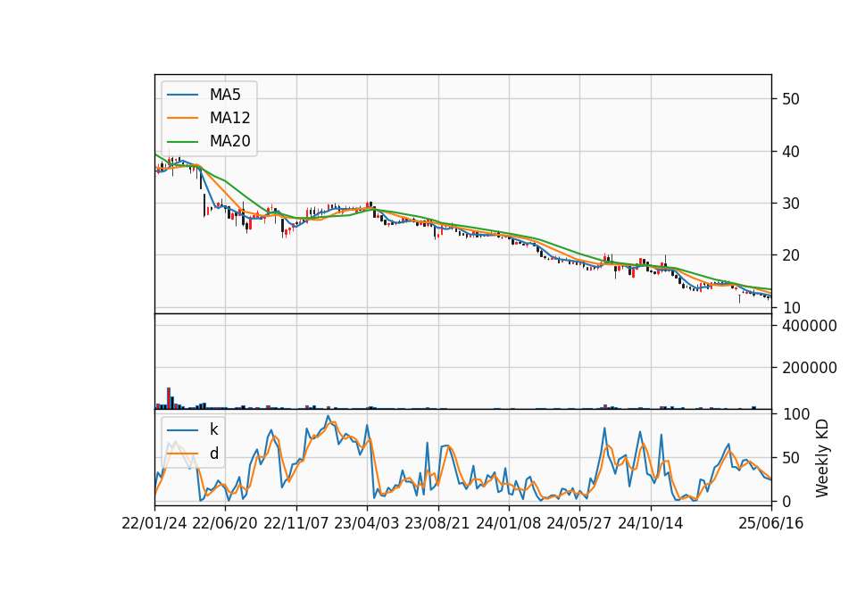
Task: Click the price axis value 50
Action: pos(791,99)
